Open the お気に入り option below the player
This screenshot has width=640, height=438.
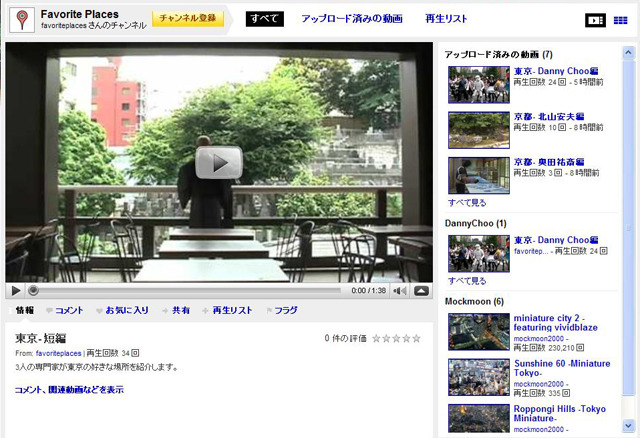click(127, 311)
